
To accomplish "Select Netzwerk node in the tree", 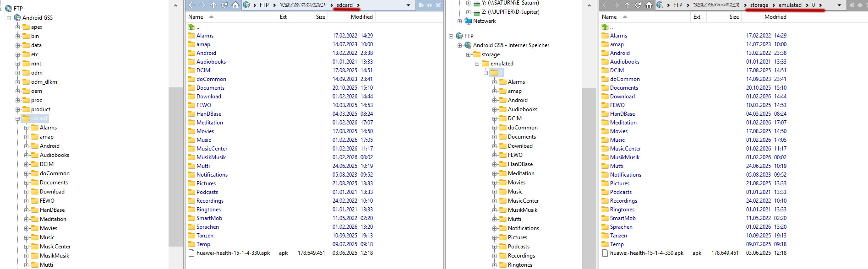I will (x=484, y=21).
